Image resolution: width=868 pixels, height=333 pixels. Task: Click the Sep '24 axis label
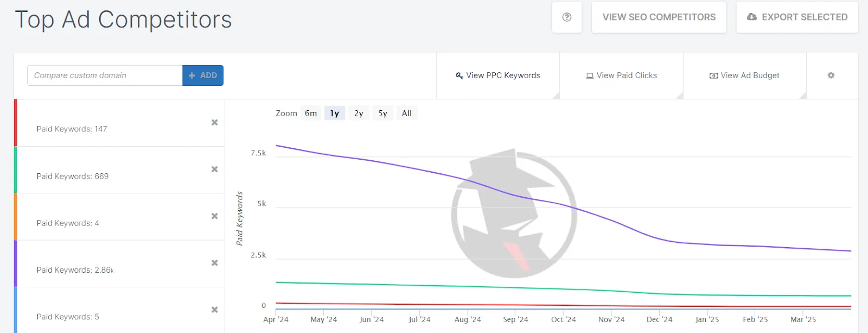click(515, 319)
